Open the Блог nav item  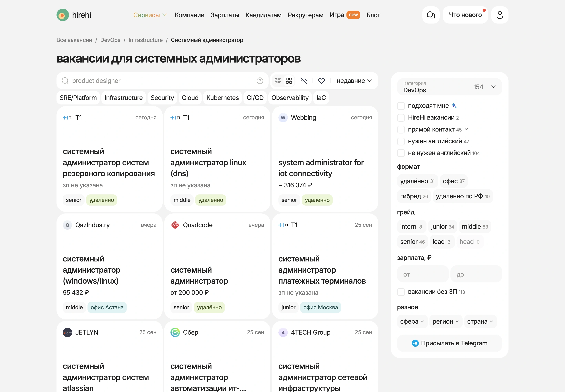coord(373,15)
